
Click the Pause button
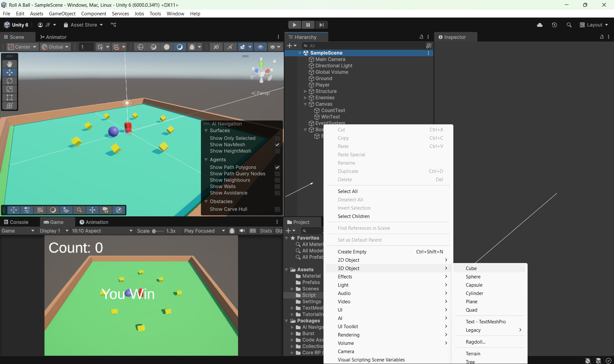click(x=308, y=25)
